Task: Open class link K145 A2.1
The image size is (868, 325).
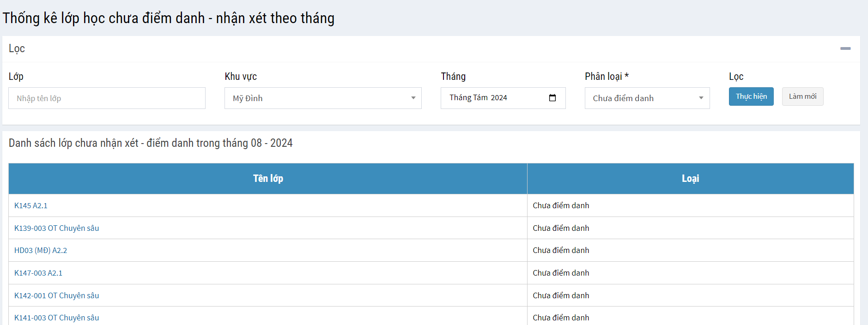Action: [x=31, y=206]
